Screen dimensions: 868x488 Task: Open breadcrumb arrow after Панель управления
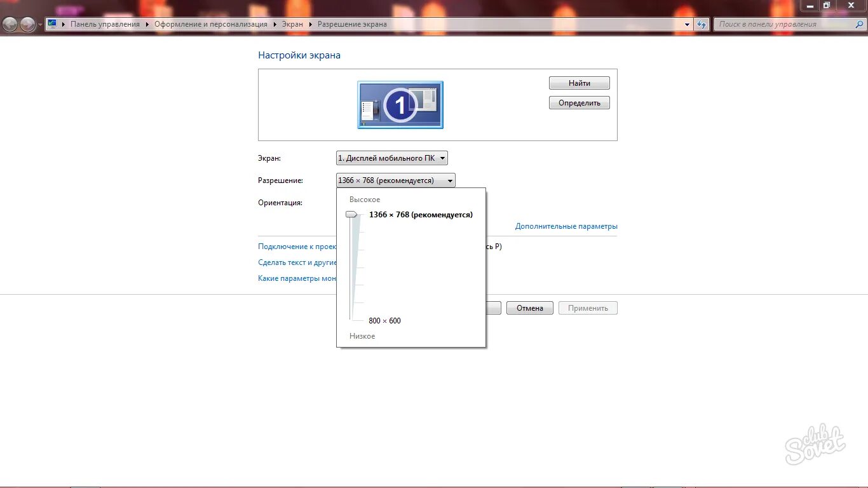147,24
